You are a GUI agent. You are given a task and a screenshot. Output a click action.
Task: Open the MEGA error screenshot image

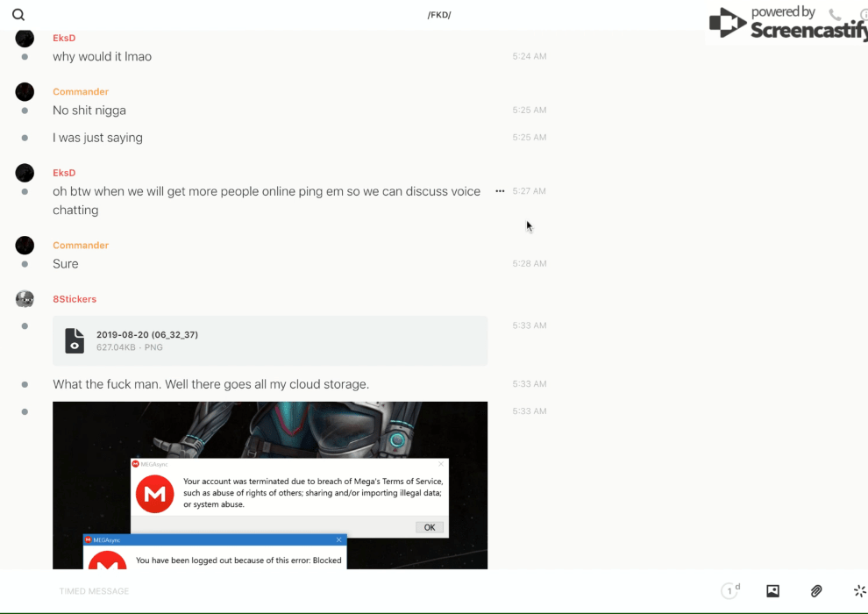(270, 485)
